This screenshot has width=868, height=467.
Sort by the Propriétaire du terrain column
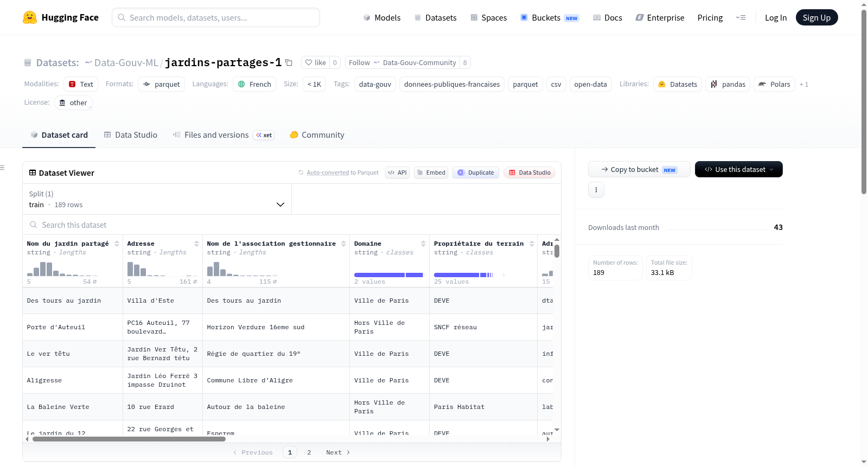pyautogui.click(x=532, y=244)
